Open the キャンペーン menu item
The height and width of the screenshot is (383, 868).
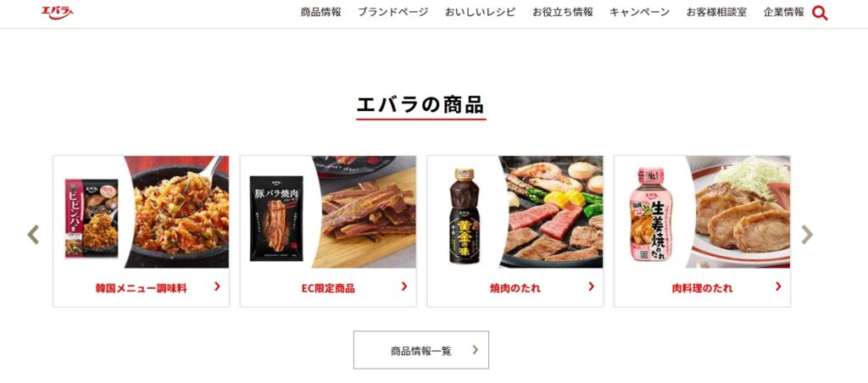click(640, 12)
